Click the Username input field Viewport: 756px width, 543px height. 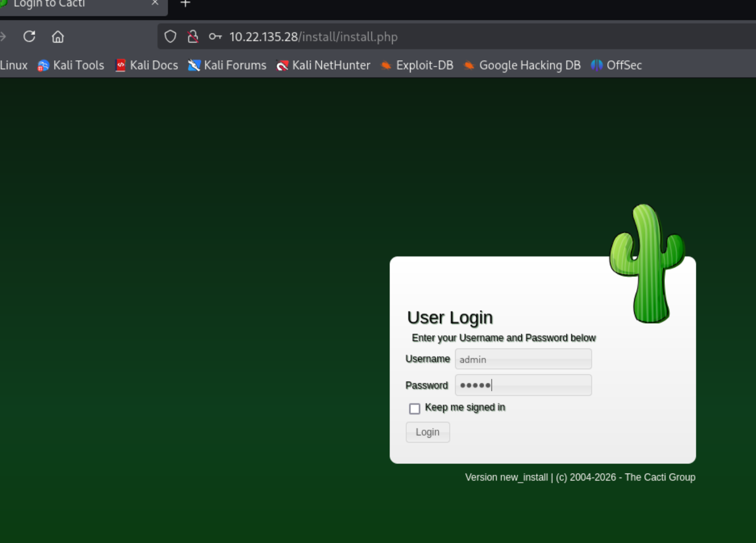point(523,359)
